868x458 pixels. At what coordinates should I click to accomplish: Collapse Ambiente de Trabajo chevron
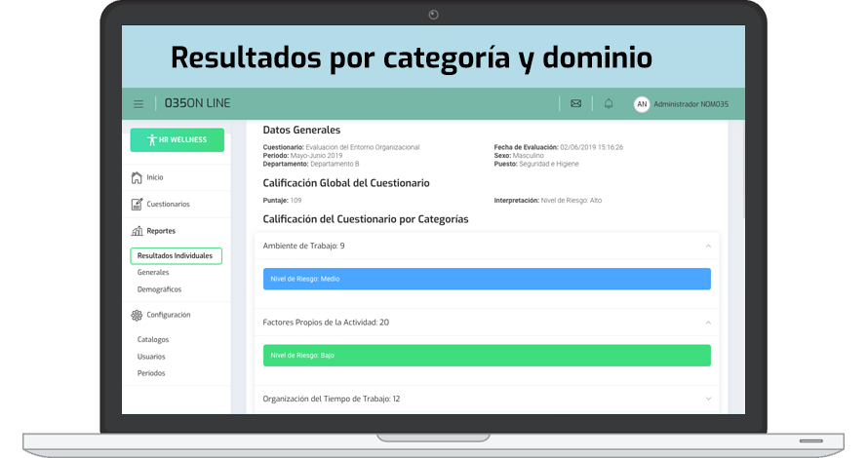pyautogui.click(x=708, y=247)
